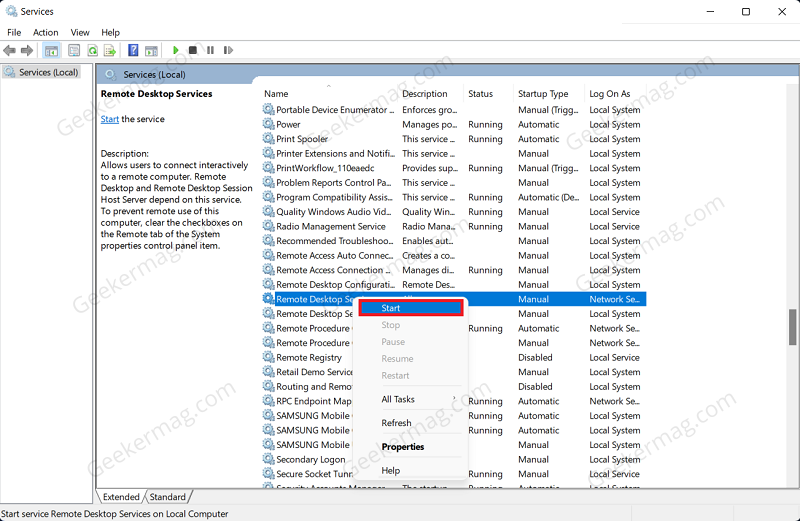Screen dimensions: 800x521
Task: Choose Help in the context menu
Action: tap(411, 470)
